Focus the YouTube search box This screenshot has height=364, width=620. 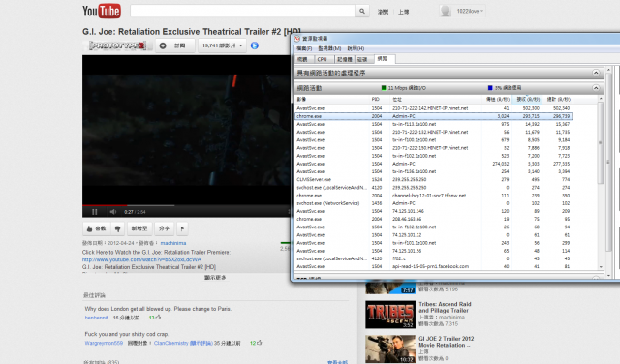coord(242,11)
